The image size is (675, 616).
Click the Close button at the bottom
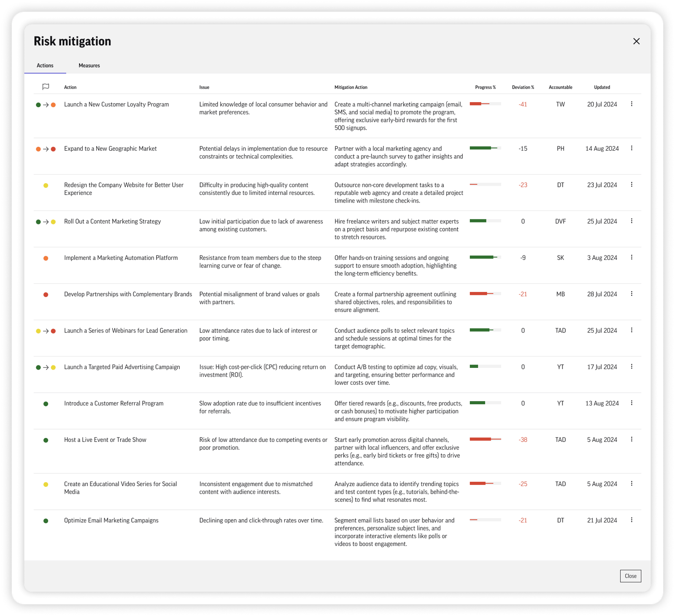[630, 576]
